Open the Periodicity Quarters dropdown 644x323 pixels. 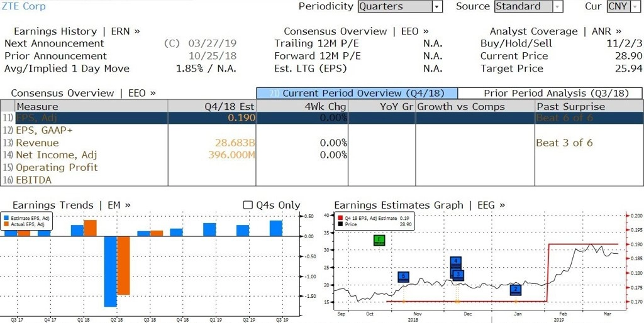click(x=400, y=6)
